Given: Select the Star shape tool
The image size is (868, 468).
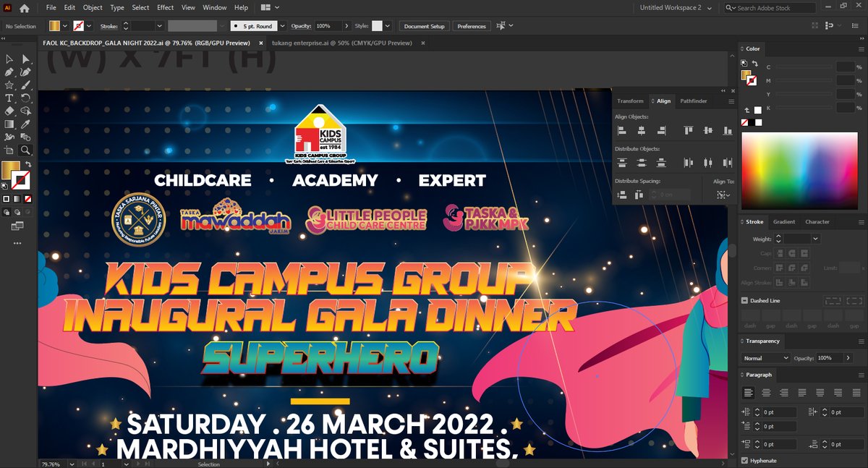Looking at the screenshot, I should pyautogui.click(x=9, y=85).
